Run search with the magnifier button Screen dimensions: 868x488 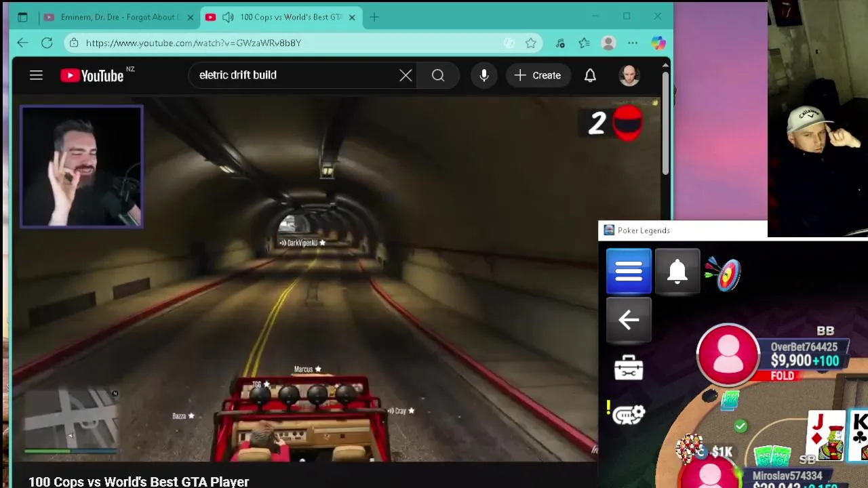(438, 75)
